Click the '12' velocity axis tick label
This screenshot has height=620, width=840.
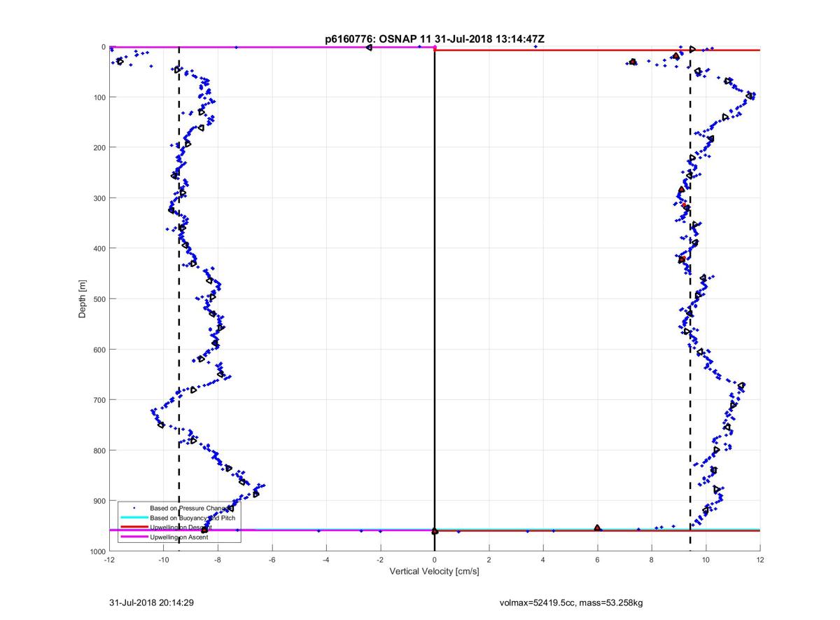click(x=760, y=560)
